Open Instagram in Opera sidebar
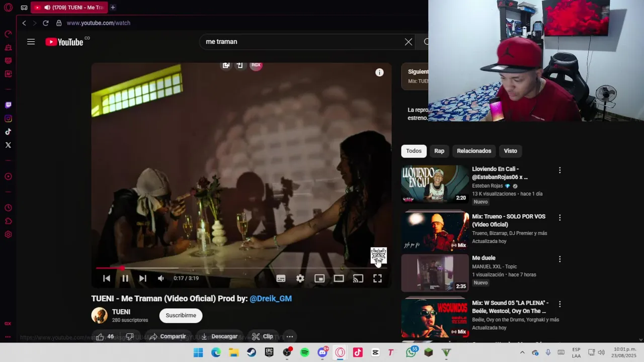Image resolution: width=644 pixels, height=362 pixels. pyautogui.click(x=8, y=119)
